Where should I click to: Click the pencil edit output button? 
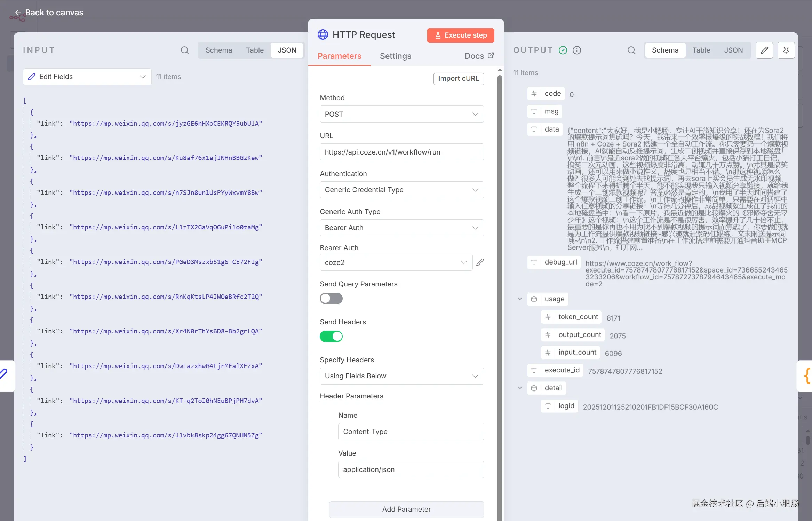tap(764, 50)
